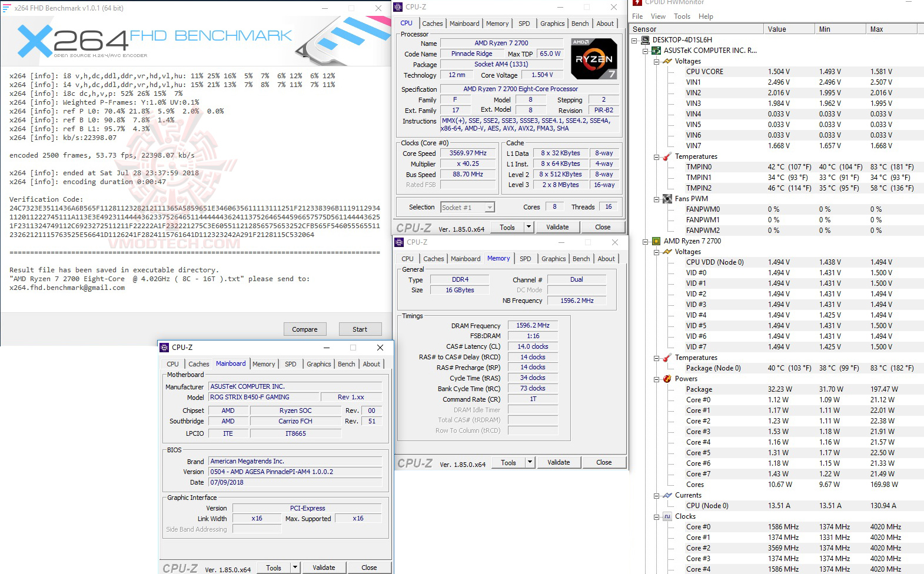Collapse the Clocks node
The height and width of the screenshot is (574, 924).
[657, 517]
